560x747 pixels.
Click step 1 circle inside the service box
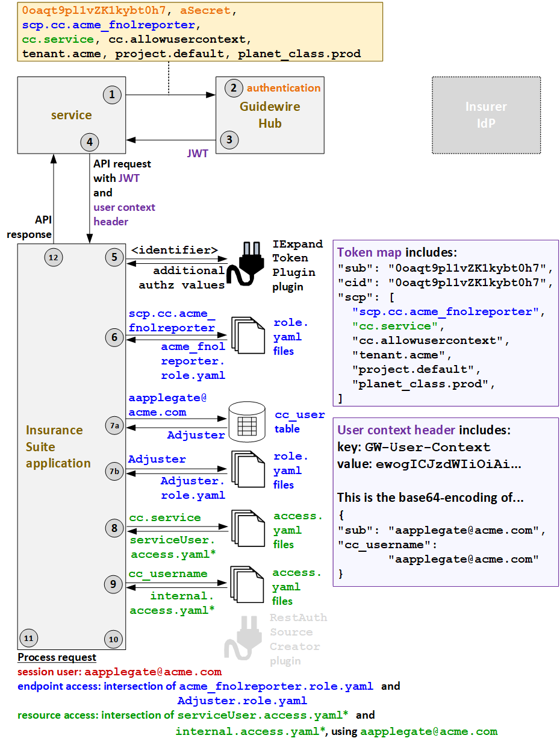click(x=112, y=95)
